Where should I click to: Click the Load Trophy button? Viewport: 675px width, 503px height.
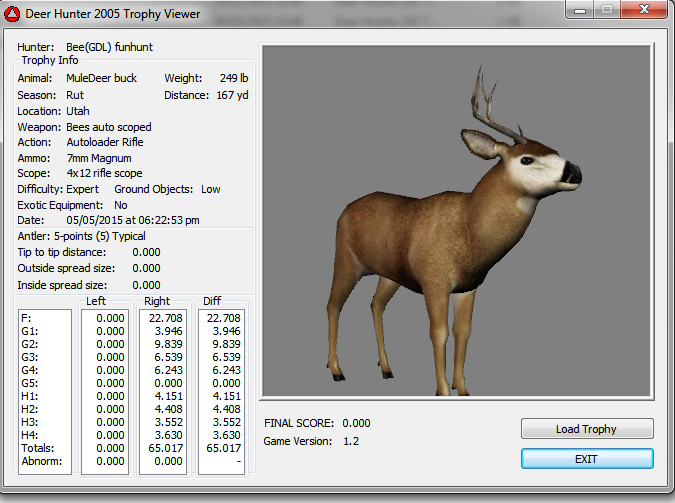[586, 429]
